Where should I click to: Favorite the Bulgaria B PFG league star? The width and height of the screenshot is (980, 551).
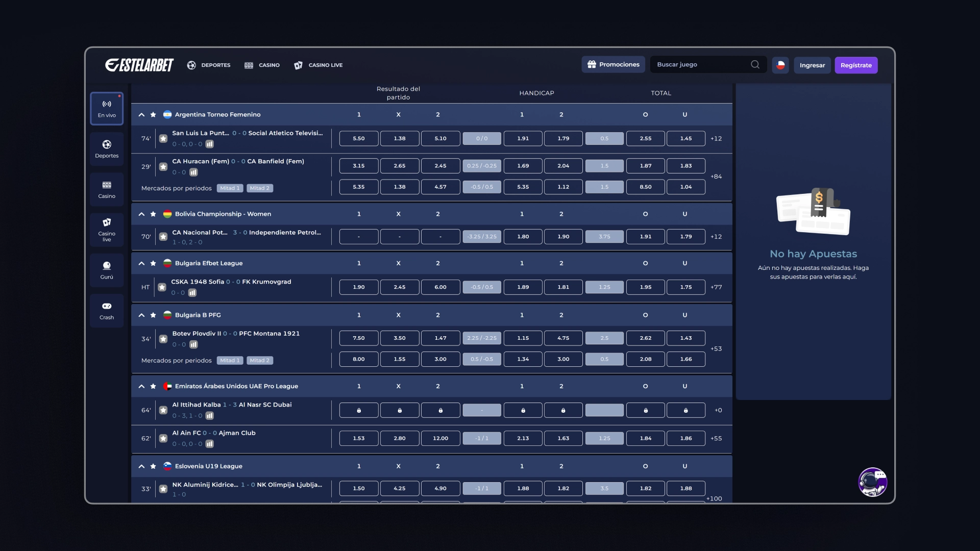tap(153, 315)
